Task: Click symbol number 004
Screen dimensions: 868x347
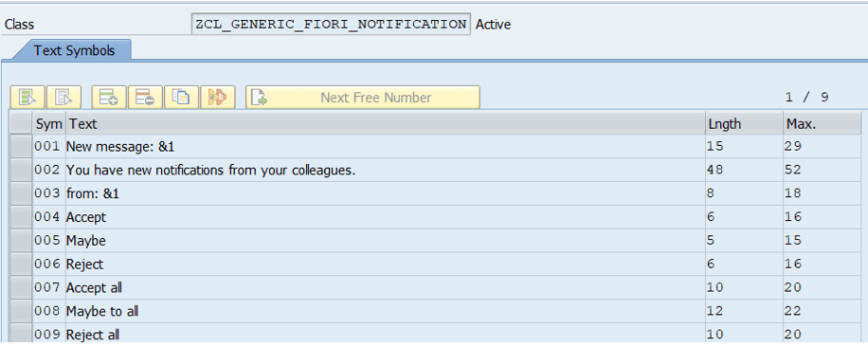Action: [47, 217]
